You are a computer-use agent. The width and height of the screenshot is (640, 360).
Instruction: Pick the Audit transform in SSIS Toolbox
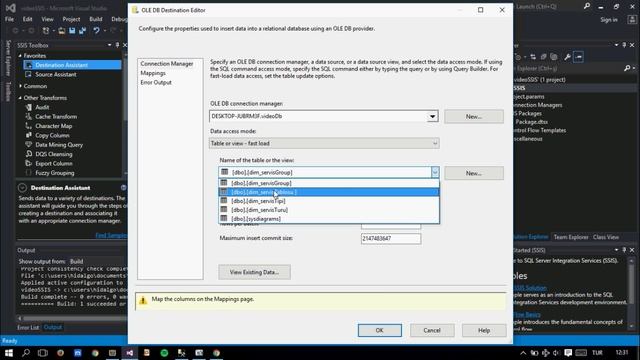42,107
